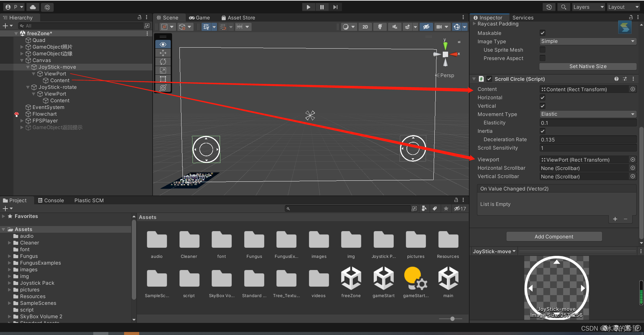Viewport: 644px width, 335px height.
Task: Switch to the Services tab
Action: tap(523, 17)
